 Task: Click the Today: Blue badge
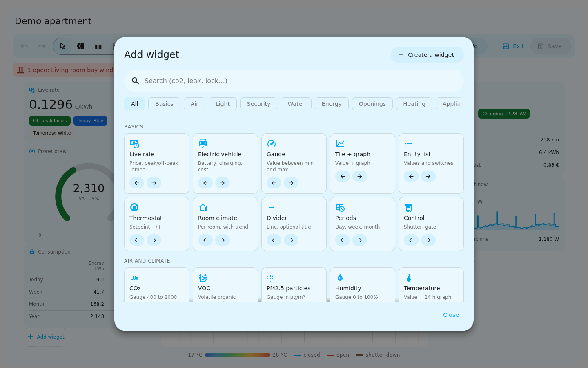(90, 121)
